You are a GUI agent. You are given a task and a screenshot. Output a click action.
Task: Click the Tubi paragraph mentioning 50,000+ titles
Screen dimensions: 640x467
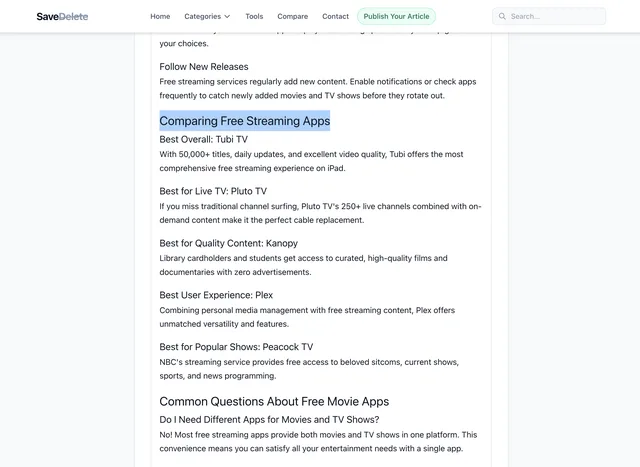pyautogui.click(x=311, y=161)
